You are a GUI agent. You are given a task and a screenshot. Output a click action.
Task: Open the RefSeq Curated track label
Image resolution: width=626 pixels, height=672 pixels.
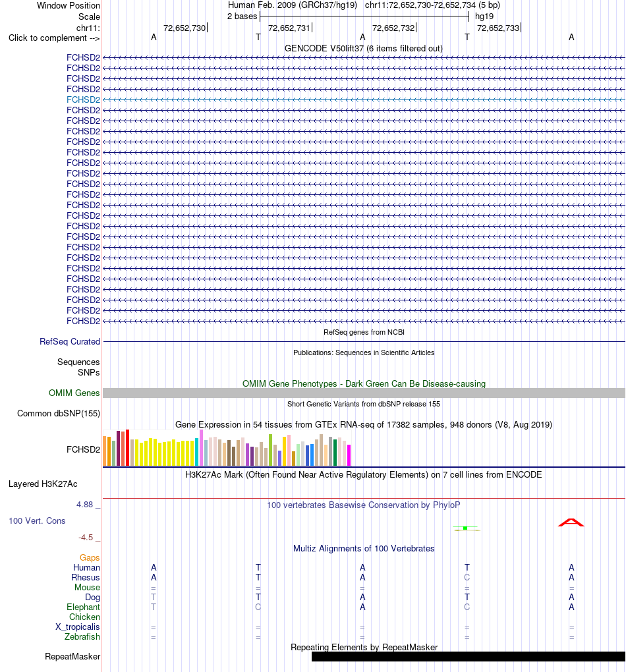click(70, 341)
